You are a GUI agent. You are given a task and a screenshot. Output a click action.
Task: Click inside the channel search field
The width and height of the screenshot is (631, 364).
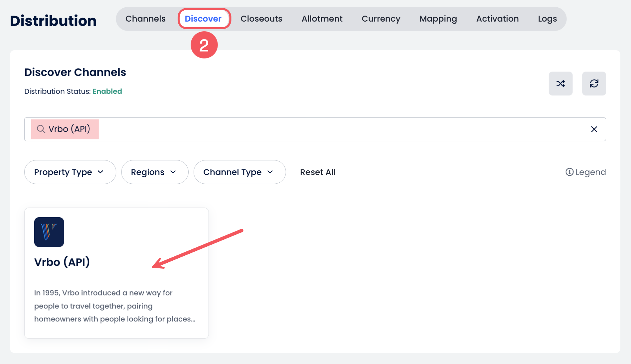coord(332,129)
